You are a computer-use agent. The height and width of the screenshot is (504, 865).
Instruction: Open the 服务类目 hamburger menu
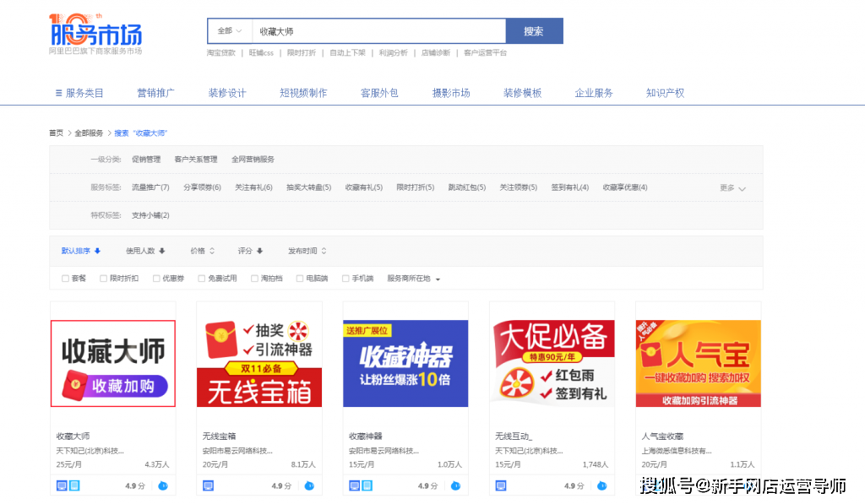79,93
